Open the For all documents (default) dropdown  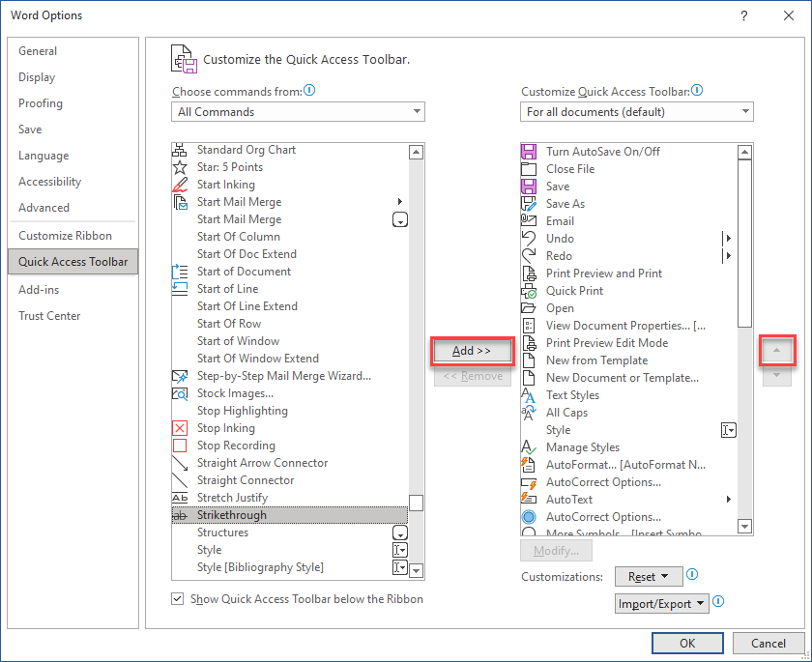click(637, 112)
